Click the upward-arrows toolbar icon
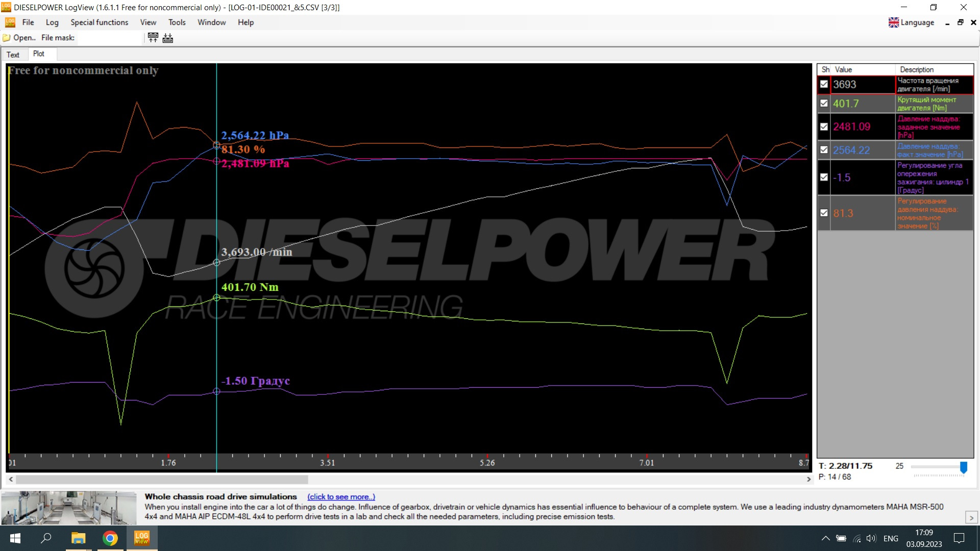The width and height of the screenshot is (980, 551). pyautogui.click(x=153, y=37)
